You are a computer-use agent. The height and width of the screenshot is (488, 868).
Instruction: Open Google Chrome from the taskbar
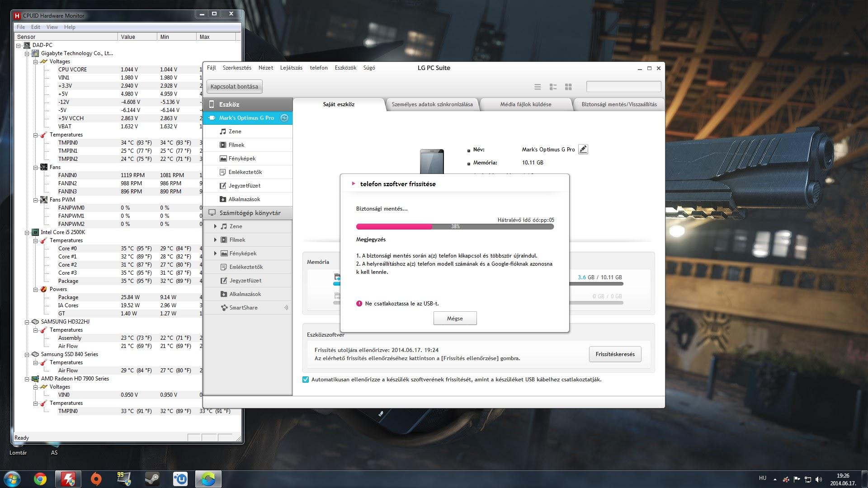click(x=40, y=479)
